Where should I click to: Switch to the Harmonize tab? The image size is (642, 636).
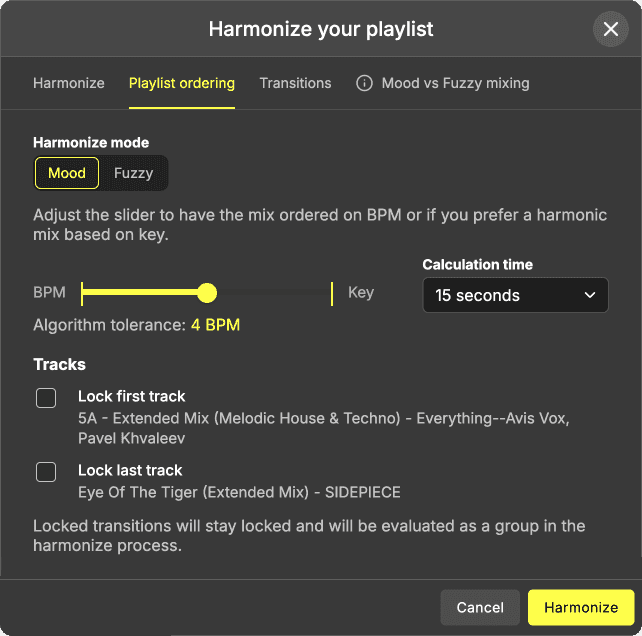(69, 83)
